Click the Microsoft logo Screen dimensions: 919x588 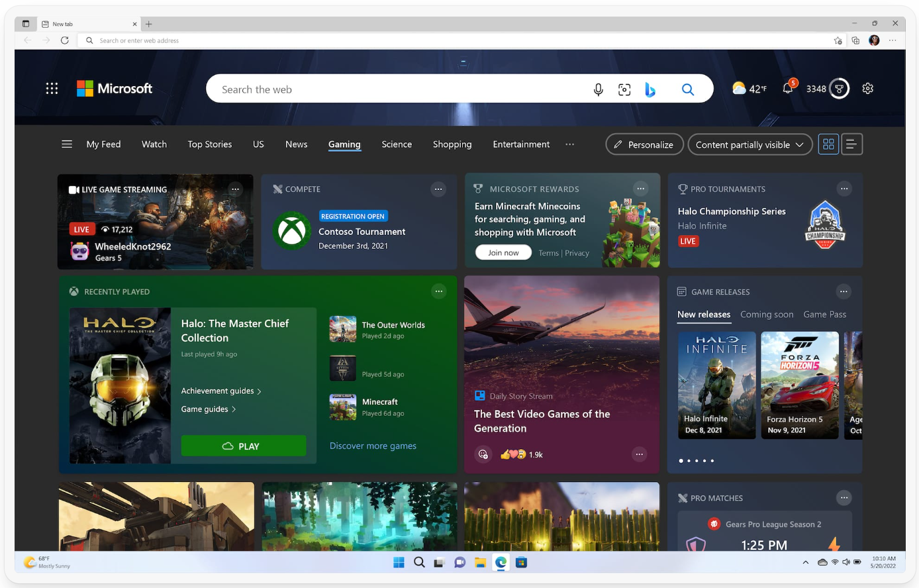[115, 89]
